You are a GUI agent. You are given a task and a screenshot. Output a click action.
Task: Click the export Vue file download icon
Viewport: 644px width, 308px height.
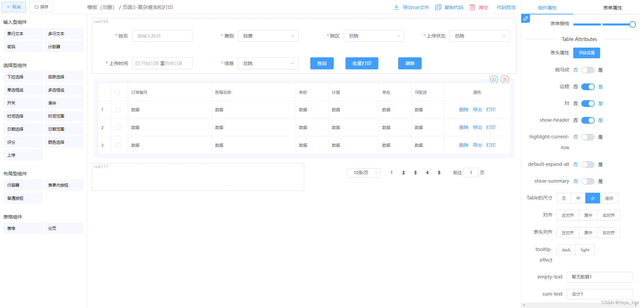tap(396, 7)
